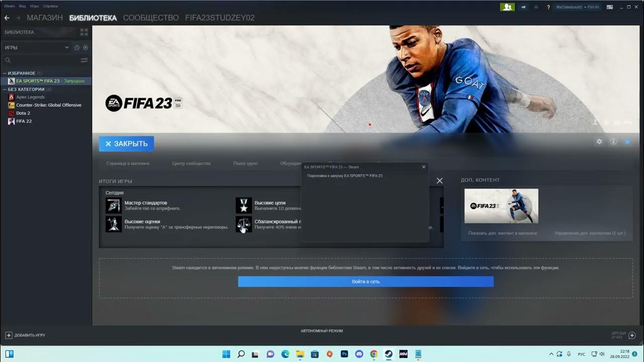Screen dimensions: 644x362
Task: Open the announcements megaphone icon
Action: point(524,7)
